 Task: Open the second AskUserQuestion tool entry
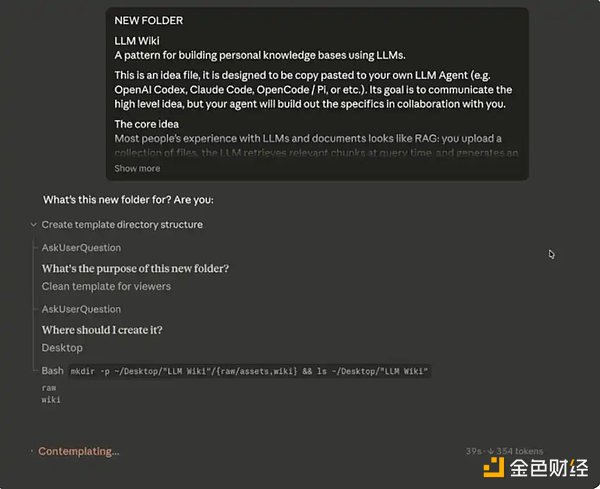tap(81, 309)
